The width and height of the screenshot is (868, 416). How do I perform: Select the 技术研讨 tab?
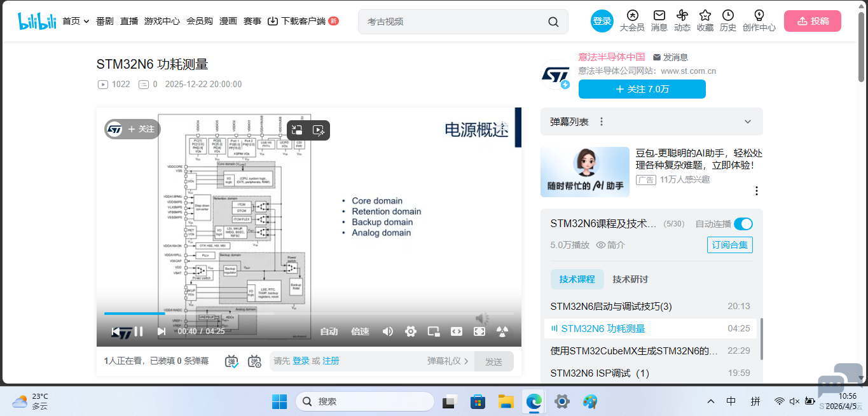coord(630,279)
